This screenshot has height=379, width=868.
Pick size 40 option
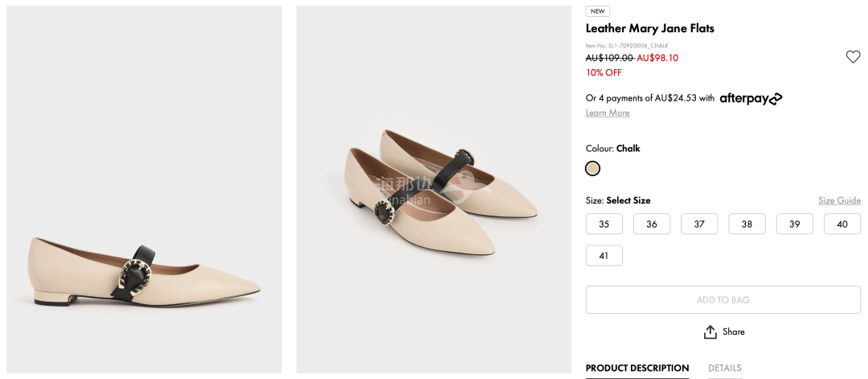pos(841,224)
